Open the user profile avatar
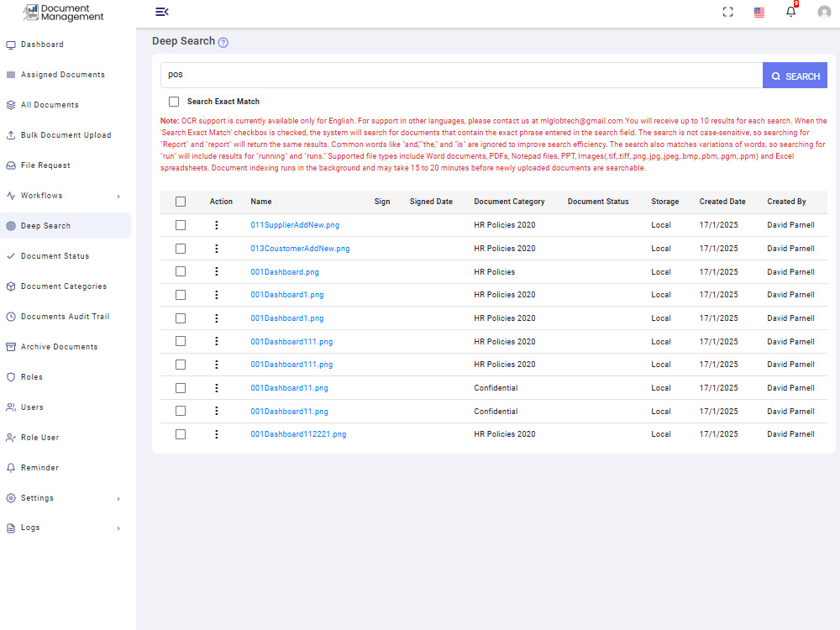The image size is (840, 630). click(x=824, y=12)
